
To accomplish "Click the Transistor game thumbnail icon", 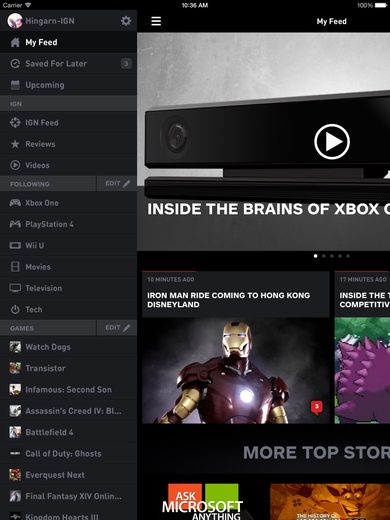I will [15, 368].
